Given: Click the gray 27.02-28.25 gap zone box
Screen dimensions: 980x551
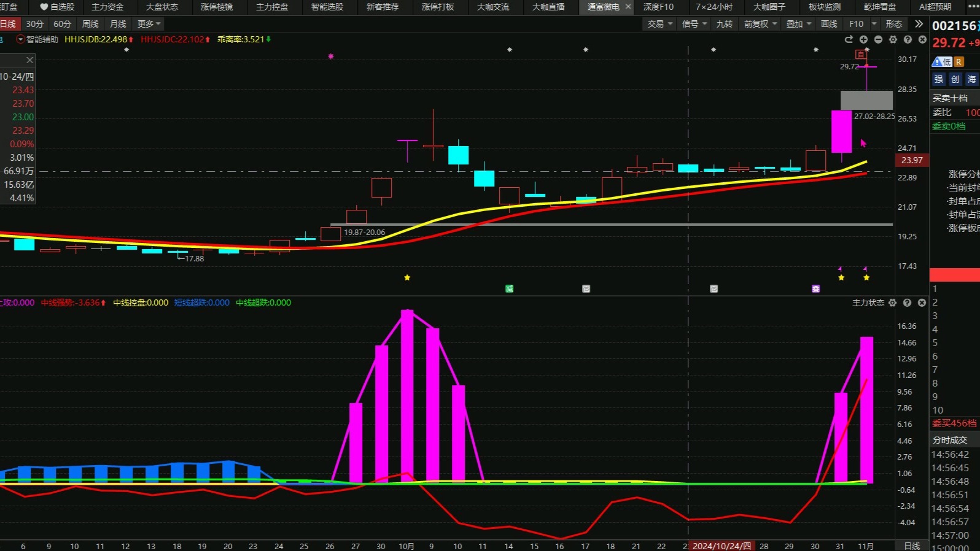Looking at the screenshot, I should (866, 100).
